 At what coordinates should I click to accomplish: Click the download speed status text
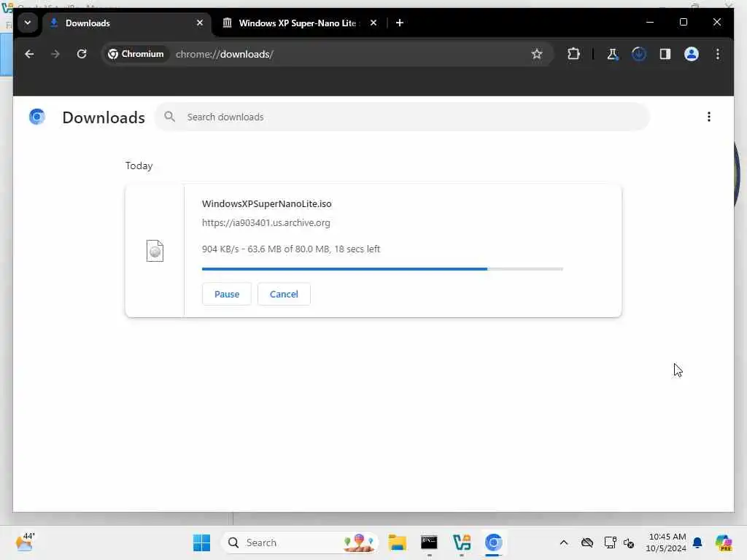(291, 249)
